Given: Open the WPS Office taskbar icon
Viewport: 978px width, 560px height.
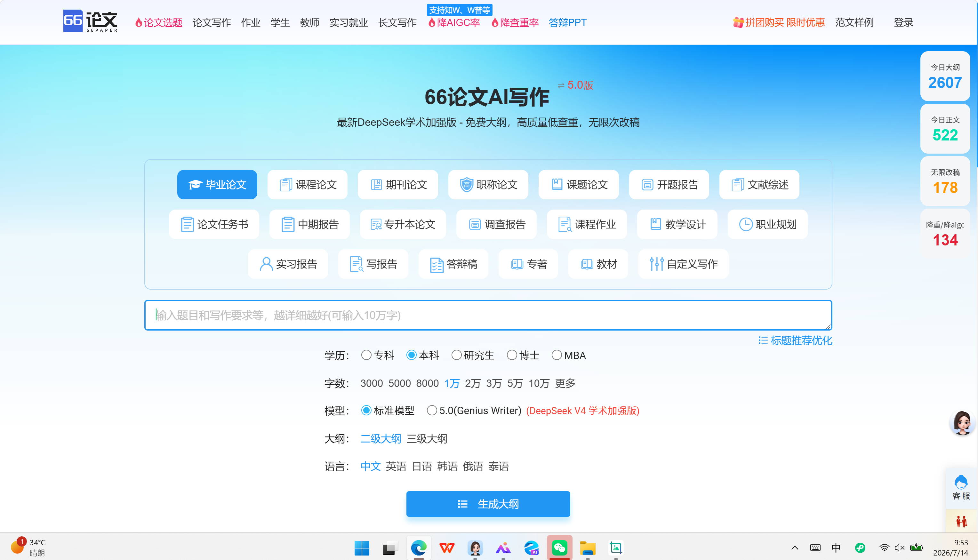Looking at the screenshot, I should point(447,548).
